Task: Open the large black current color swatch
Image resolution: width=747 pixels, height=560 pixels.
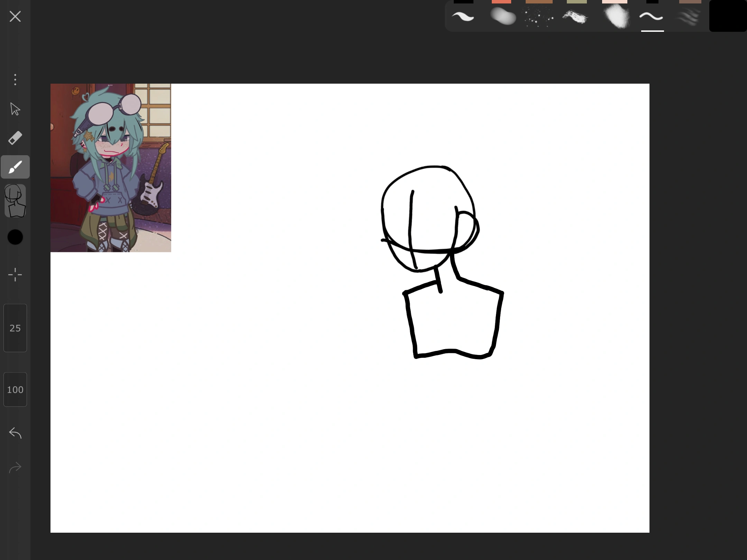Action: (728, 17)
